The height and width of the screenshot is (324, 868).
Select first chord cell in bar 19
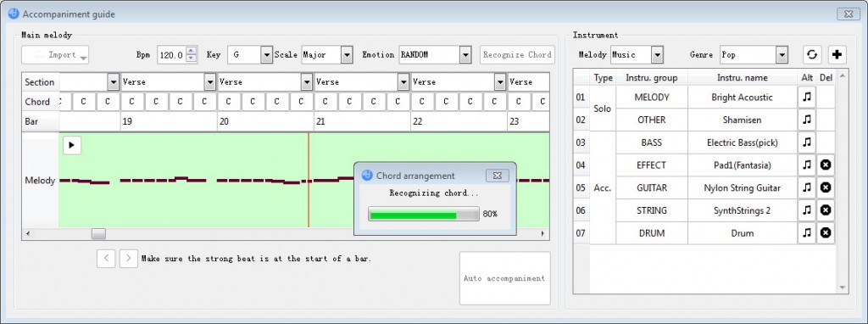pyautogui.click(x=131, y=102)
